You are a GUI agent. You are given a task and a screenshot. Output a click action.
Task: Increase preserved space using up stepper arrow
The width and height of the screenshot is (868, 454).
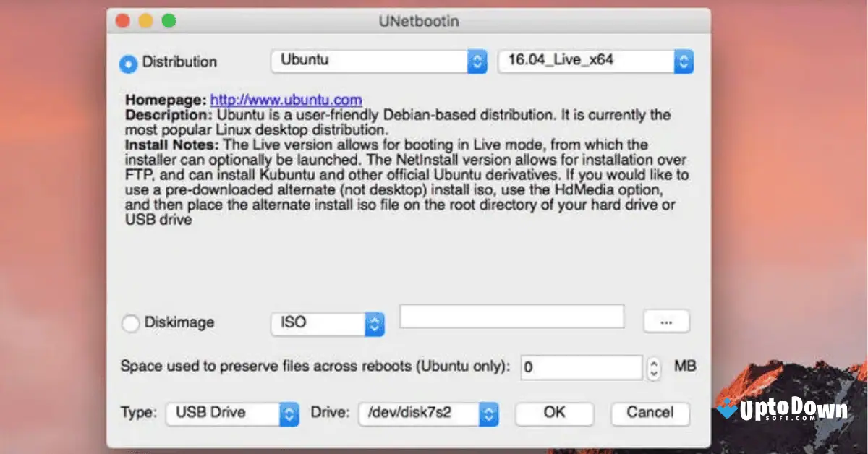coord(653,364)
